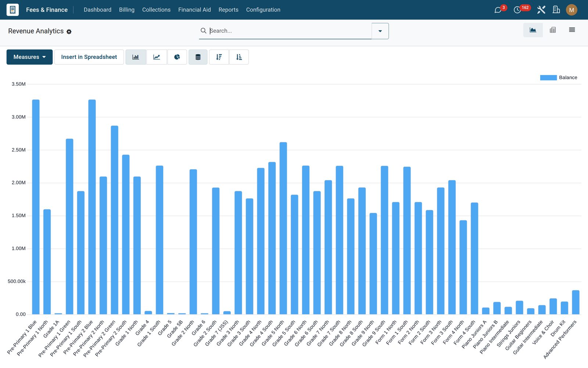Sort bars in descending order
Viewport: 588px width, 368px height.
click(x=219, y=57)
